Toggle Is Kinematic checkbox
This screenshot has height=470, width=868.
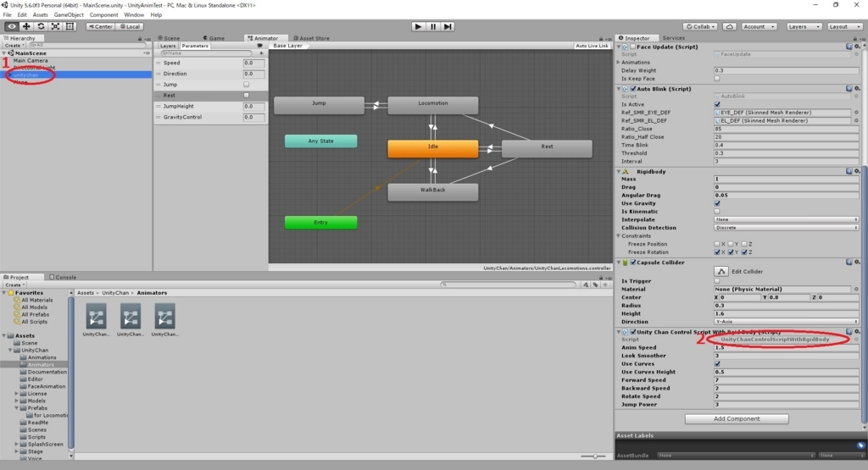717,211
